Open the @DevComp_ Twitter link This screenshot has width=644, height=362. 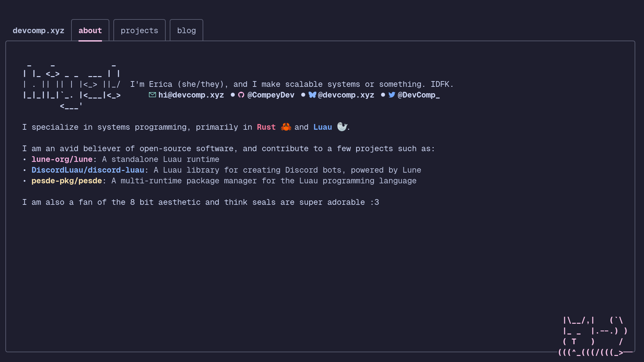click(x=419, y=95)
